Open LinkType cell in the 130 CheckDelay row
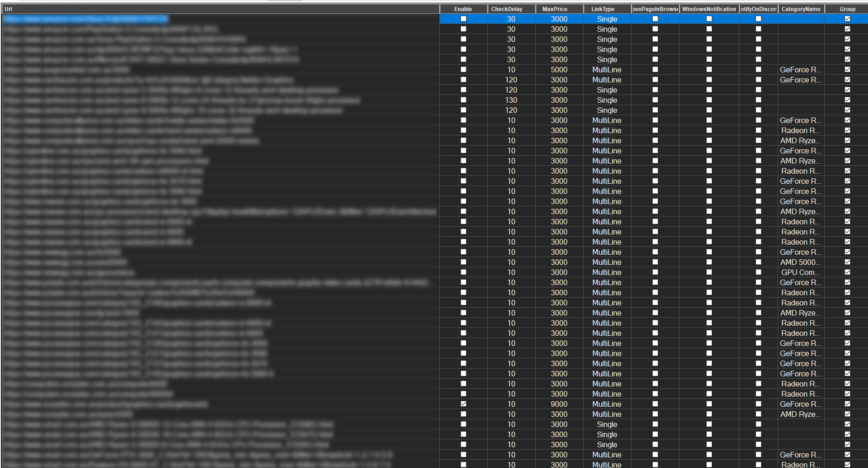This screenshot has width=868, height=468. point(607,100)
